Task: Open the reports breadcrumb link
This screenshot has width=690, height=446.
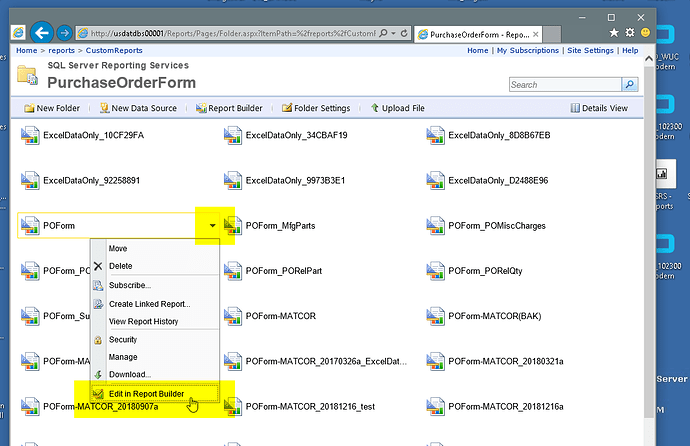Action: [x=62, y=51]
